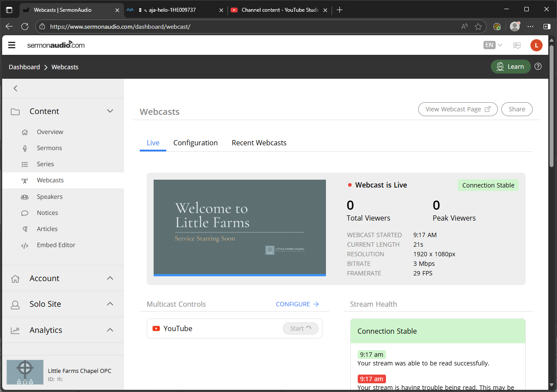Switch to the Configuration tab
The image size is (557, 392).
(195, 143)
